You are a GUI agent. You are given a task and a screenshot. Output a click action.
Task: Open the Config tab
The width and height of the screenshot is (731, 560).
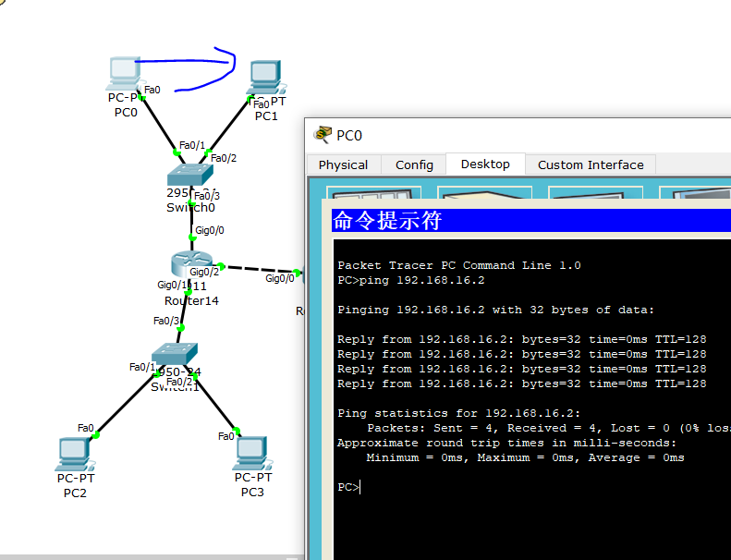(414, 165)
